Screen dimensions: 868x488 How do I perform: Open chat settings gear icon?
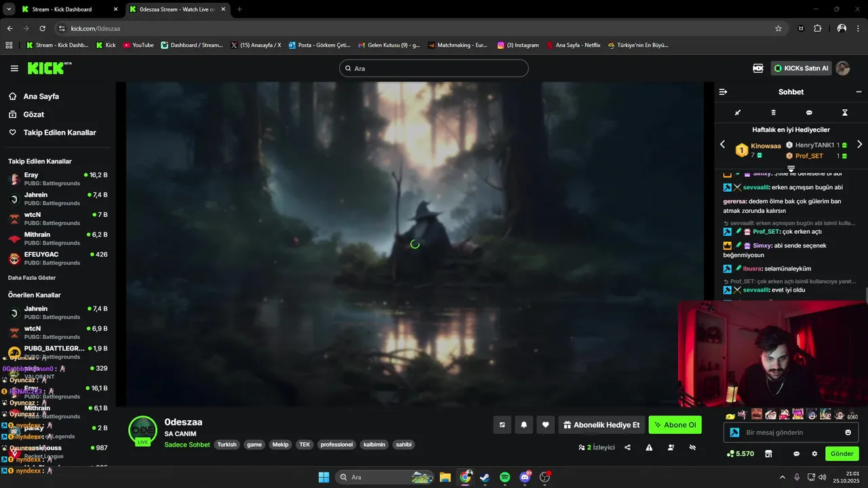[x=814, y=453]
